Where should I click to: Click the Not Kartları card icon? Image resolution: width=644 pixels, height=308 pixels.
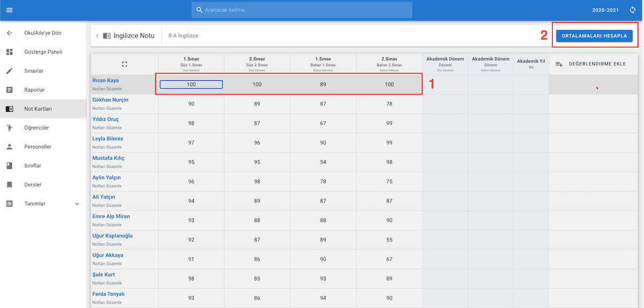click(x=10, y=109)
